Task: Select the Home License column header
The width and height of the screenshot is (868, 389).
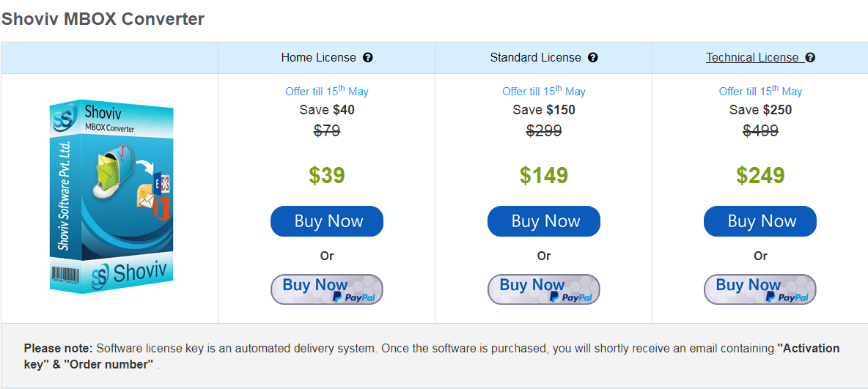Action: coord(318,58)
